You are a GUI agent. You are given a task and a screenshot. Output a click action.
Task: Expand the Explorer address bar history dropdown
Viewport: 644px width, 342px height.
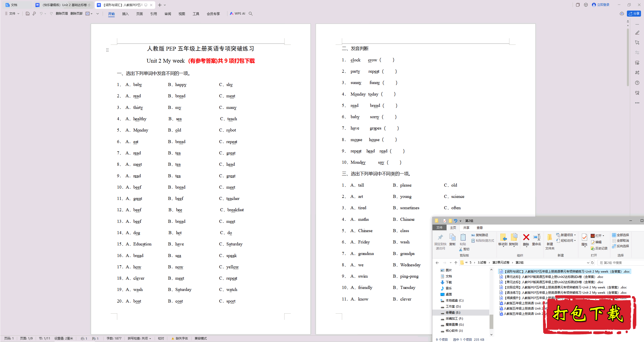tap(588, 263)
